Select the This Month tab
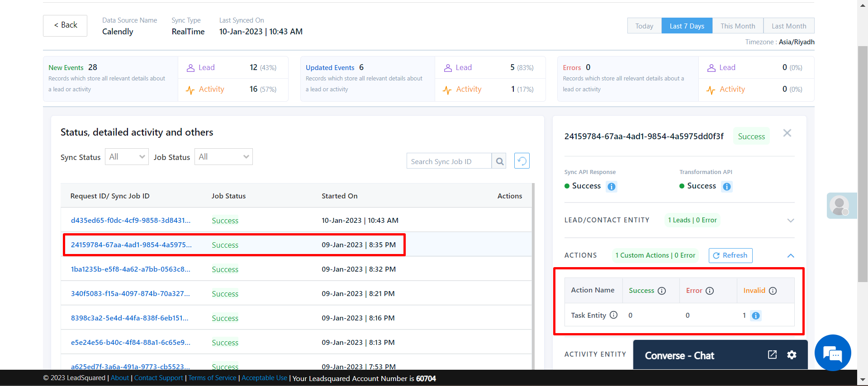This screenshot has width=868, height=386. (x=738, y=26)
